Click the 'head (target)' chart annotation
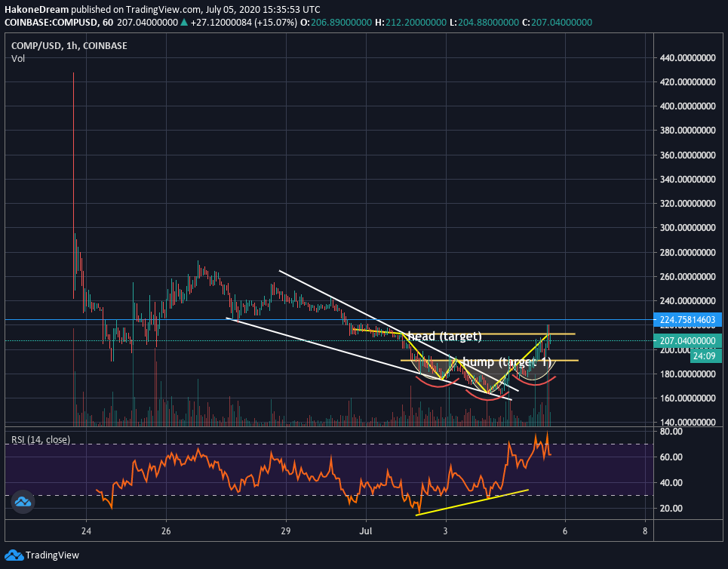Image resolution: width=728 pixels, height=569 pixels. point(445,336)
